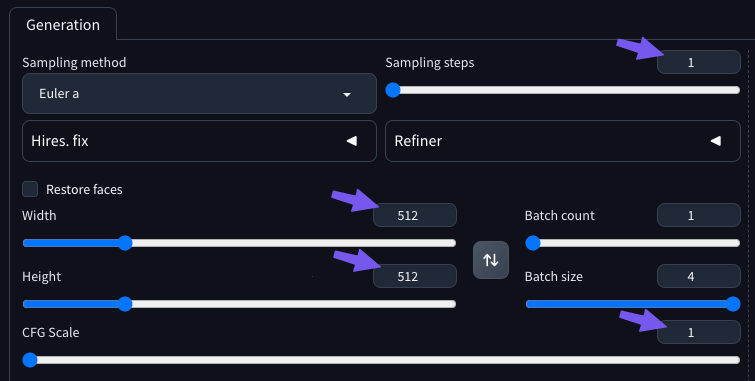Click the Width slider track
The image size is (755, 381).
[239, 243]
